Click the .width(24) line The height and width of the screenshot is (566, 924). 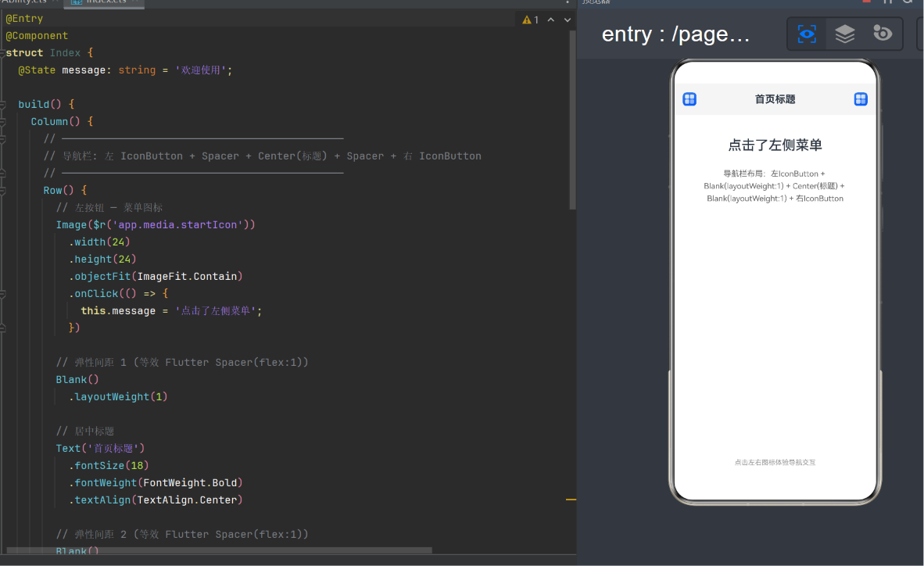coord(99,242)
